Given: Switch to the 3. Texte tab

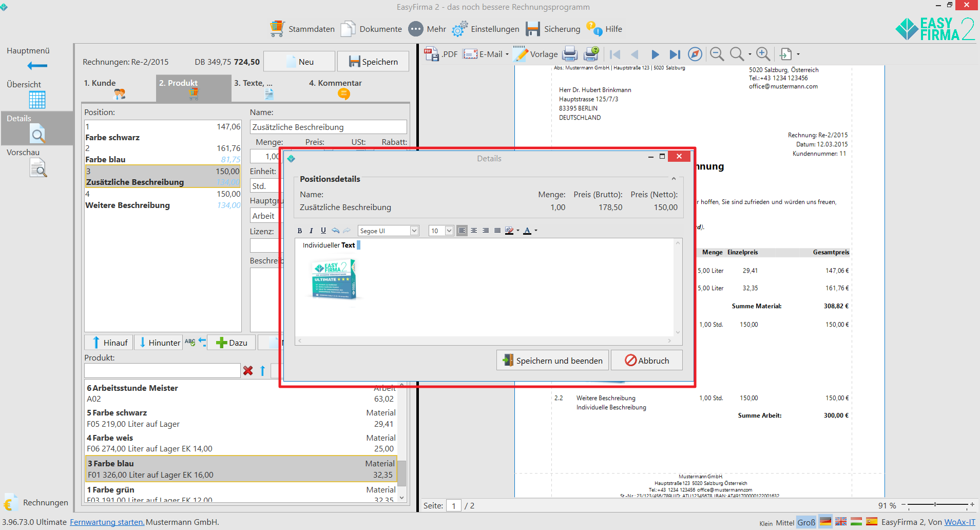Looking at the screenshot, I should [x=267, y=89].
